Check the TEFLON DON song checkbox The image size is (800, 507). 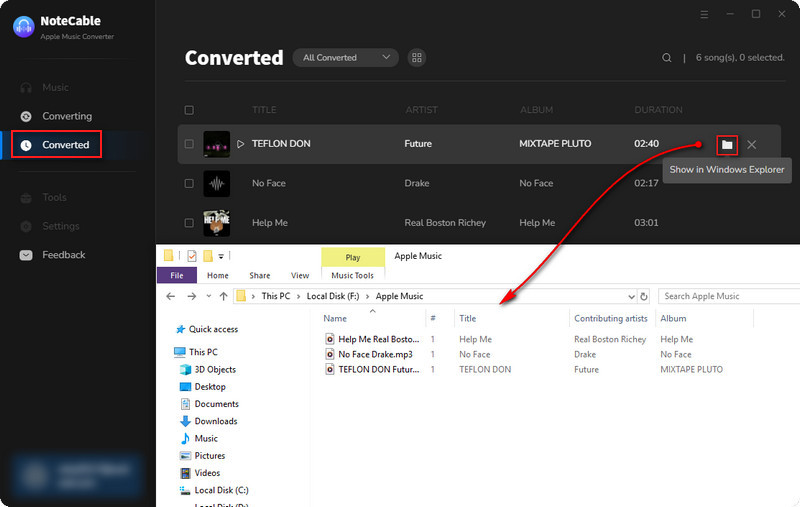(x=189, y=144)
